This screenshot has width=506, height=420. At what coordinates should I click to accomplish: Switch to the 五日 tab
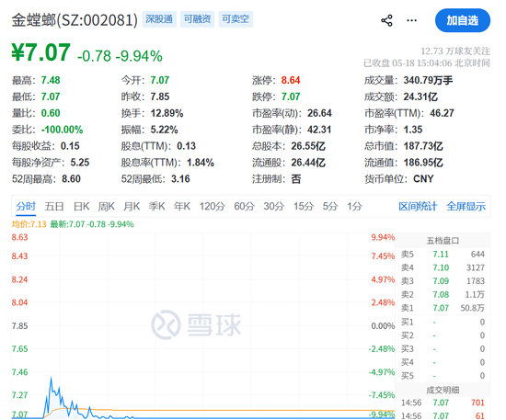point(54,206)
